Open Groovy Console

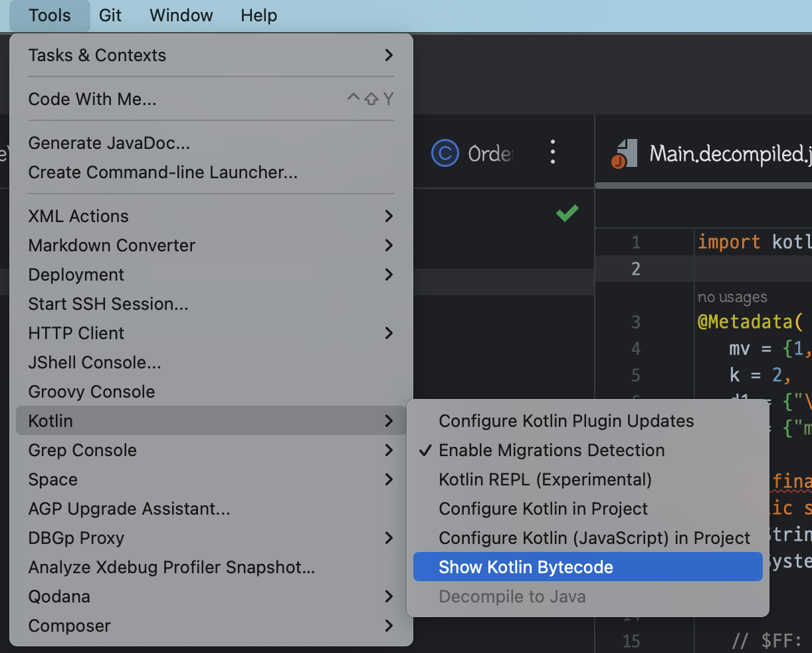point(211,392)
